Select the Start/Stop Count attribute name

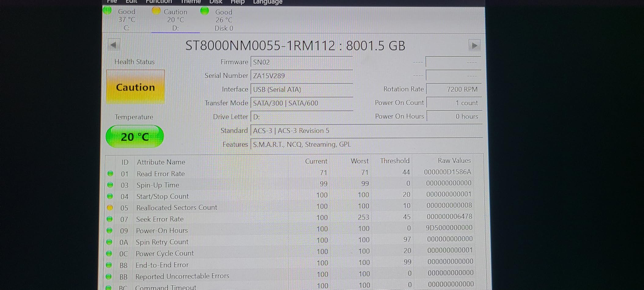pos(163,196)
